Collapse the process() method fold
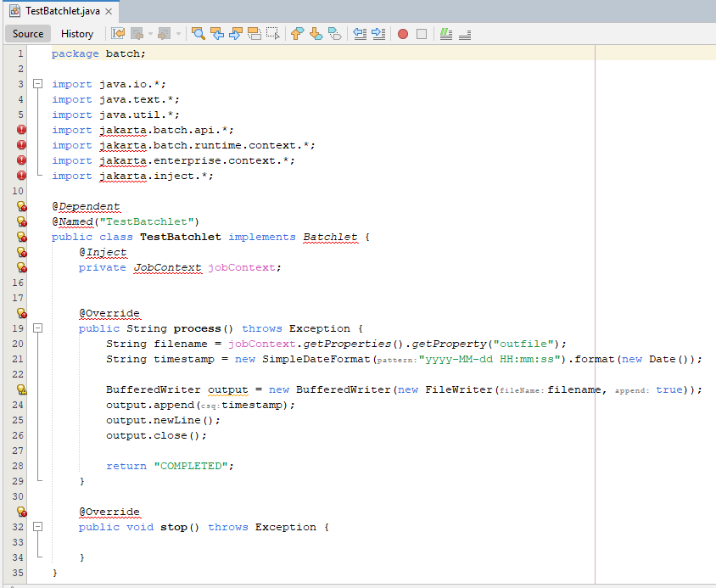 [x=36, y=328]
